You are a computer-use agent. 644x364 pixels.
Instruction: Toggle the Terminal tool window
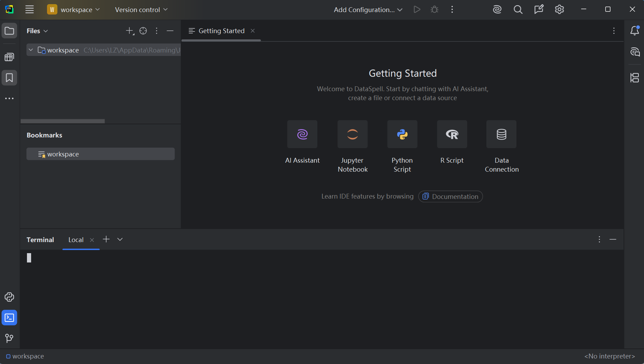[x=9, y=318]
